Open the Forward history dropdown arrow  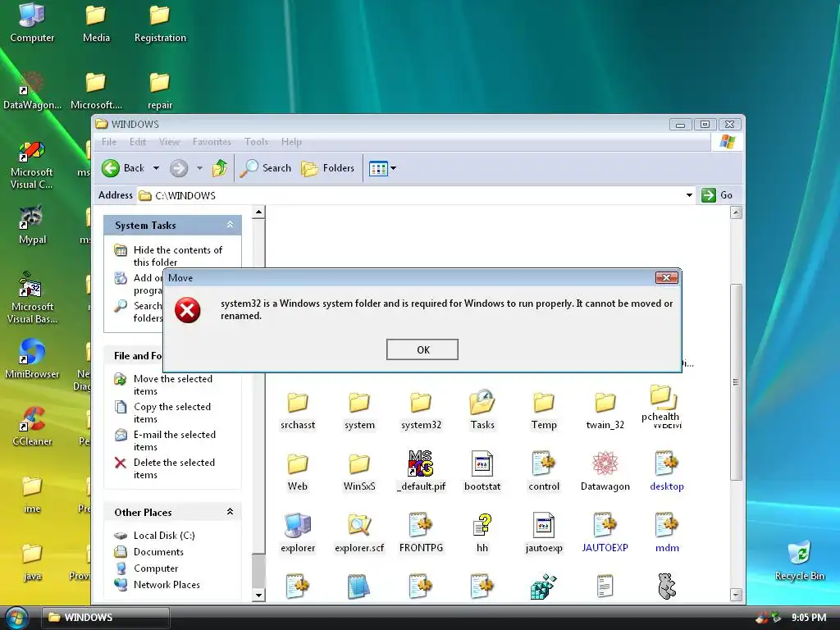pos(200,168)
